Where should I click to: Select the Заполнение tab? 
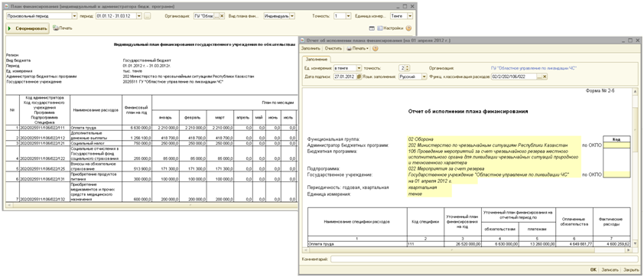tap(316, 59)
